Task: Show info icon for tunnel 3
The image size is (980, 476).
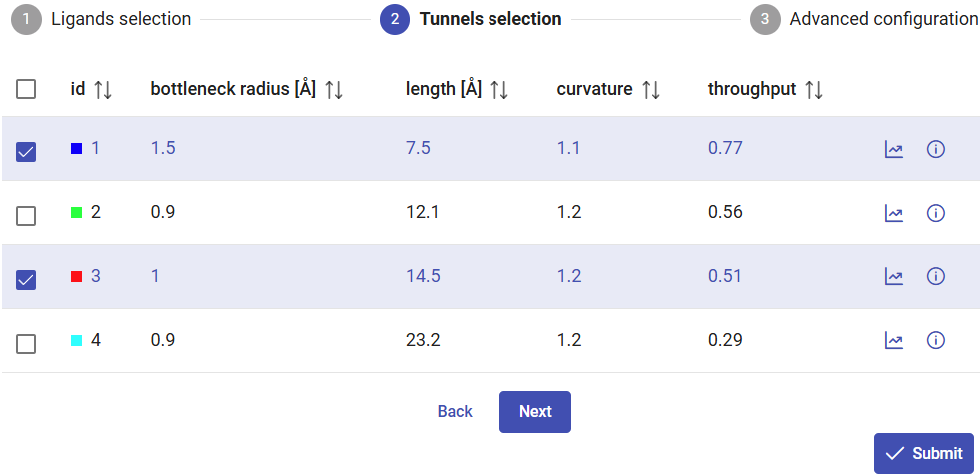Action: click(x=936, y=277)
